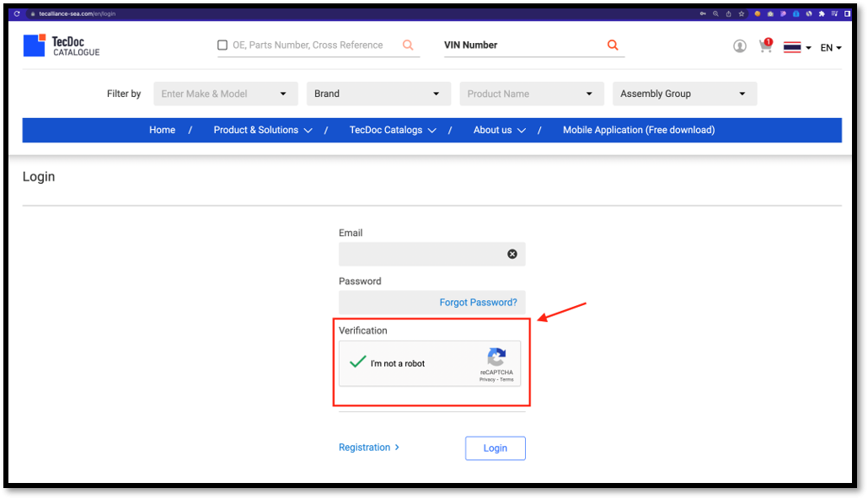Click the orange circle extension icon
Screen dimensions: 868x499
758,13
